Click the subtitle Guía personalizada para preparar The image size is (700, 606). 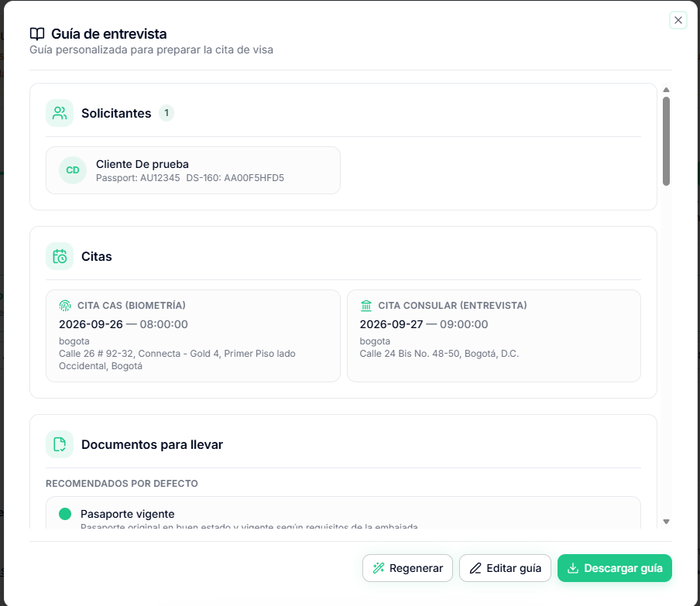click(x=151, y=50)
